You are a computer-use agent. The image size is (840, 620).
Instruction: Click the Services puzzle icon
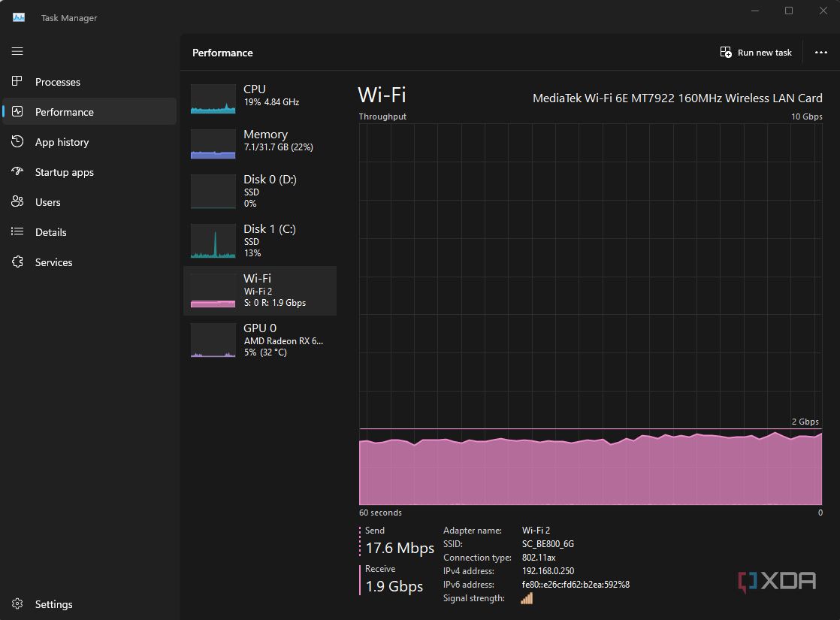(17, 262)
